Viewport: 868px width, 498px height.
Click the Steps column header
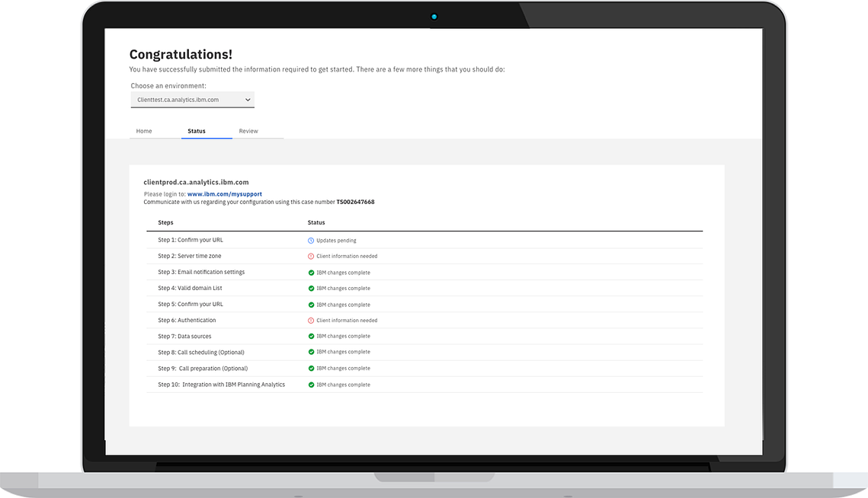click(165, 222)
